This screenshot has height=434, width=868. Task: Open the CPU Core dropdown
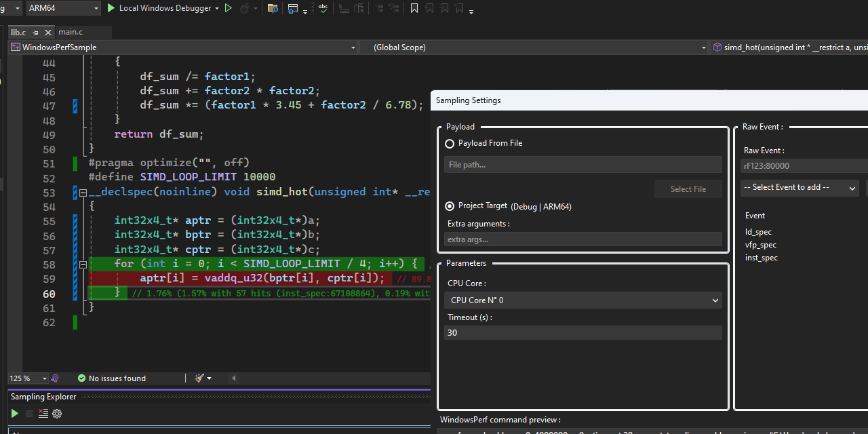tap(583, 300)
